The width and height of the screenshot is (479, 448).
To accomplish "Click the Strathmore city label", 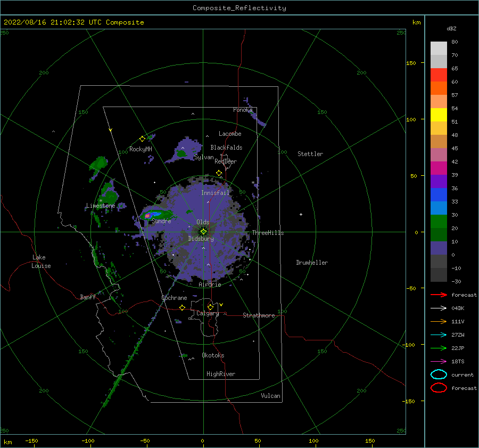I will coord(259,315).
